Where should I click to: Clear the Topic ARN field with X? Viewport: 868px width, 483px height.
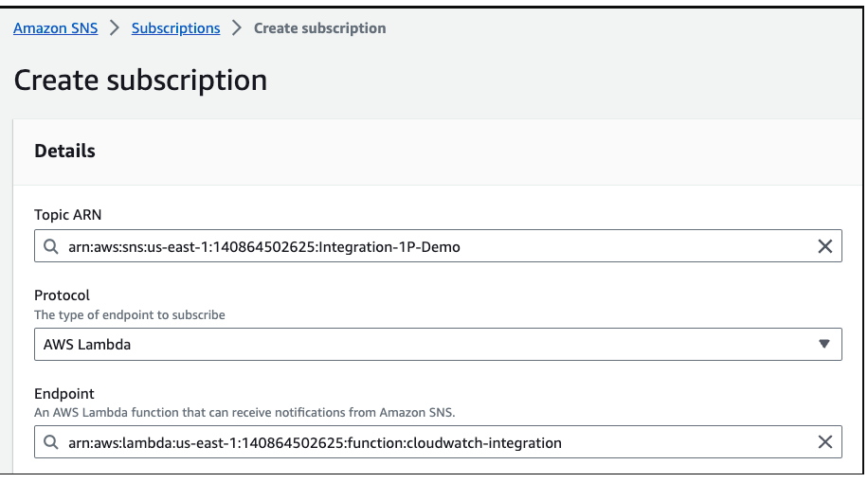point(824,246)
